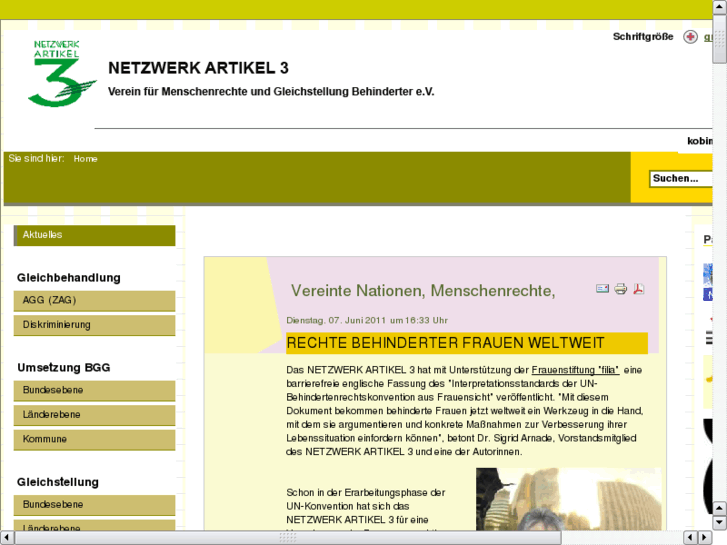This screenshot has height=545, width=727.
Task: Click the horizontal scrollbar thumb
Action: (x=287, y=537)
